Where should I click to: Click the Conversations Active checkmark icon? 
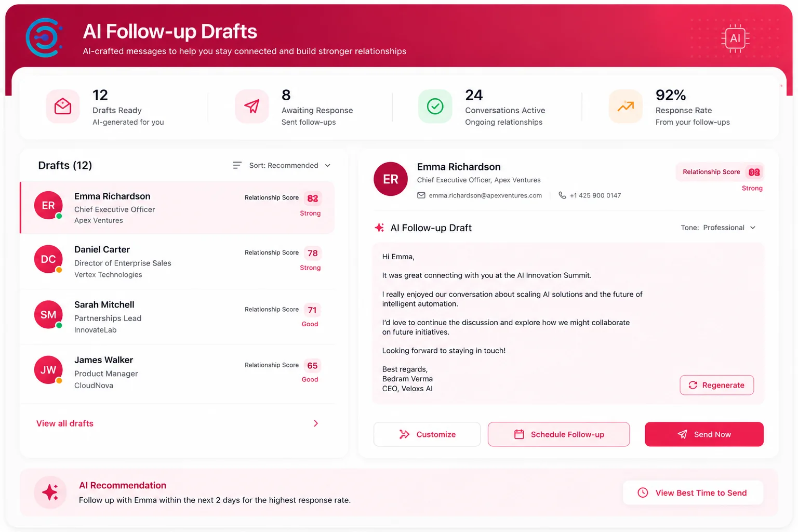pyautogui.click(x=435, y=107)
